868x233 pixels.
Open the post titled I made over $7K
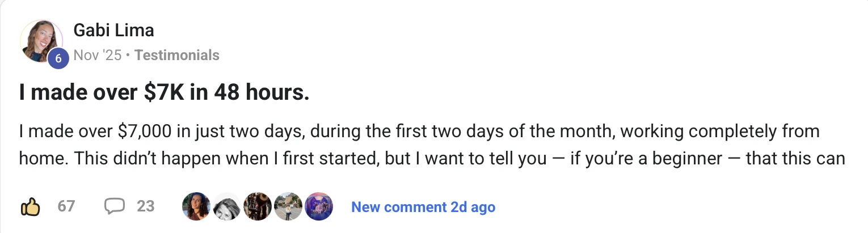pyautogui.click(x=165, y=93)
